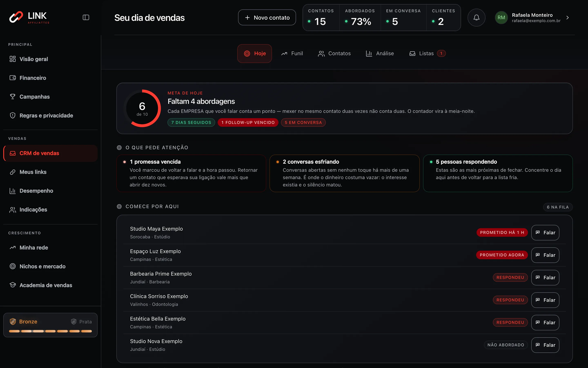The height and width of the screenshot is (368, 588).
Task: Click the Abordados 73% stat
Action: click(360, 18)
